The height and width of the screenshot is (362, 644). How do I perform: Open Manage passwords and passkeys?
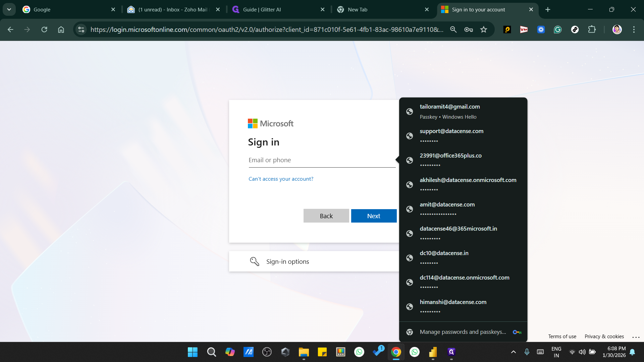pos(463,332)
